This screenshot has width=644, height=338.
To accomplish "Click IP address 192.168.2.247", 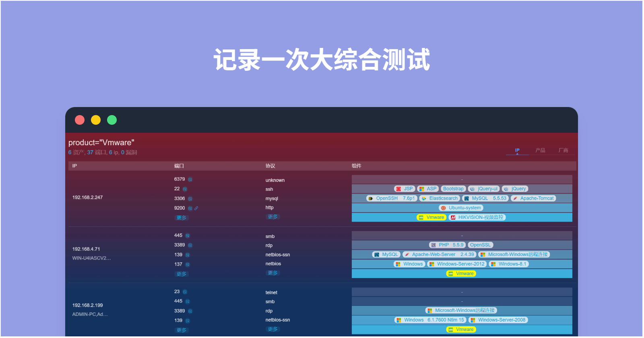I will (x=87, y=198).
